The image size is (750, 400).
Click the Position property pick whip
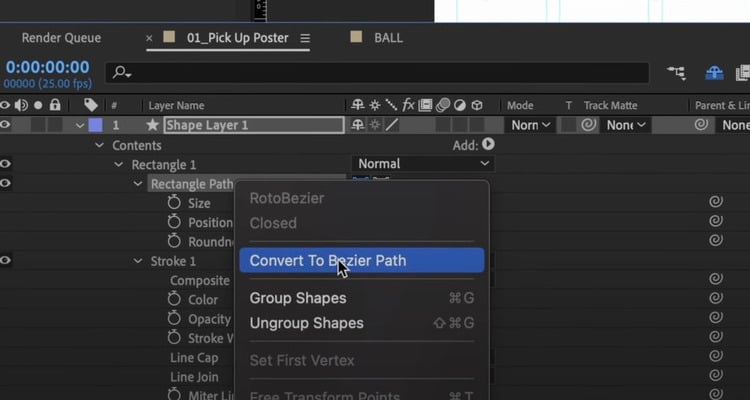(x=716, y=221)
